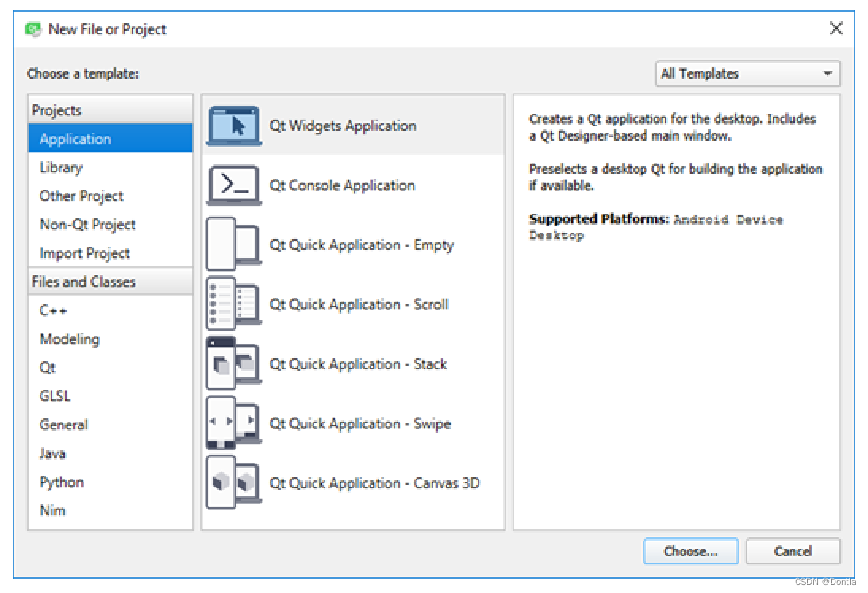Click the Projects section header

click(110, 110)
